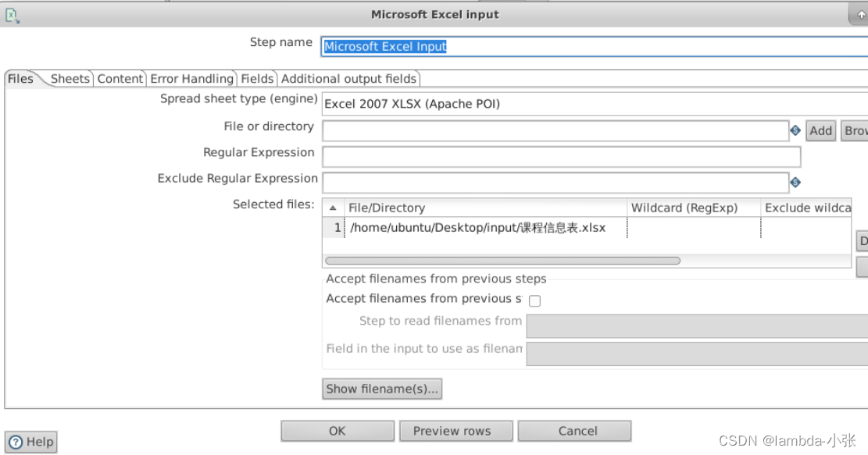
Task: Go to the Fields tab
Action: (257, 79)
